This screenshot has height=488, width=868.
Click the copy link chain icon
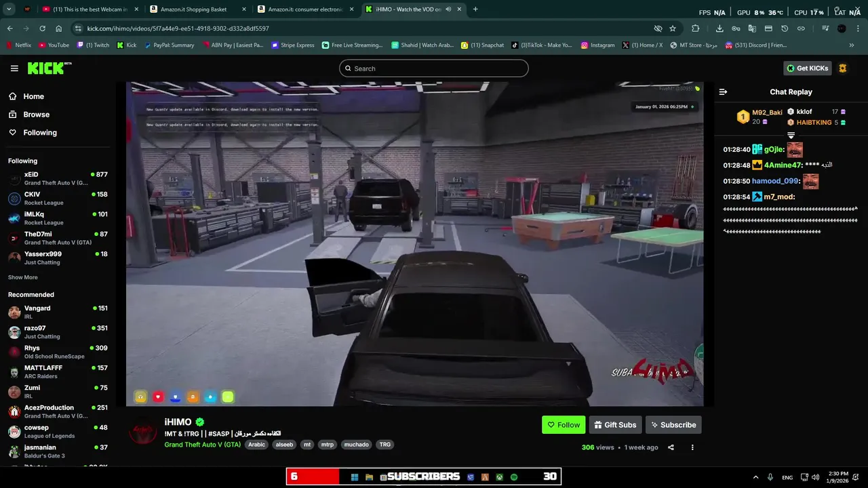(801, 28)
